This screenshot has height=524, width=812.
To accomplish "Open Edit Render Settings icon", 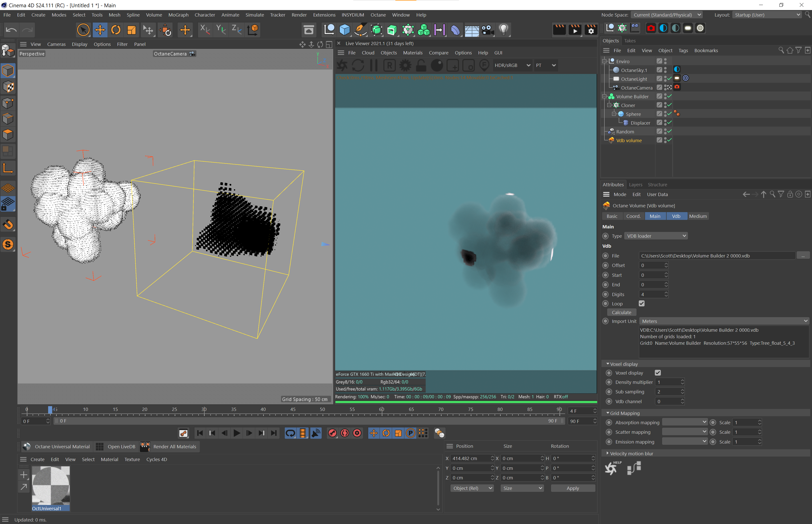I will [591, 30].
